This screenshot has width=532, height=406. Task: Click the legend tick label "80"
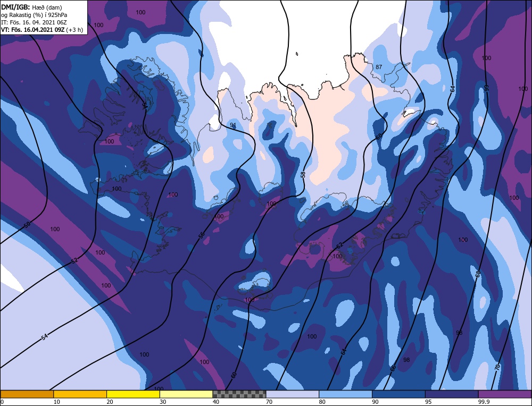(322, 402)
